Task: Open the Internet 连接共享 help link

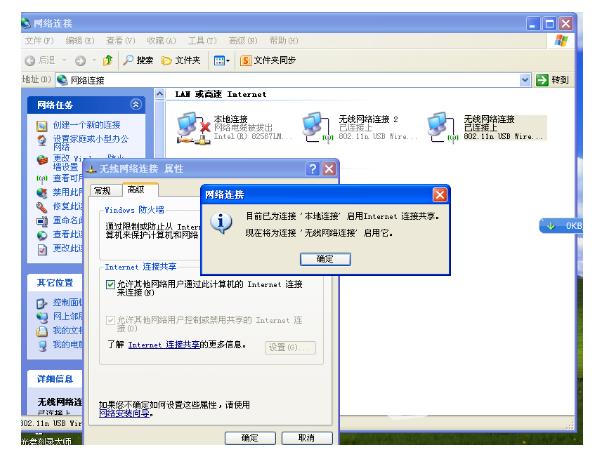Action: point(164,345)
